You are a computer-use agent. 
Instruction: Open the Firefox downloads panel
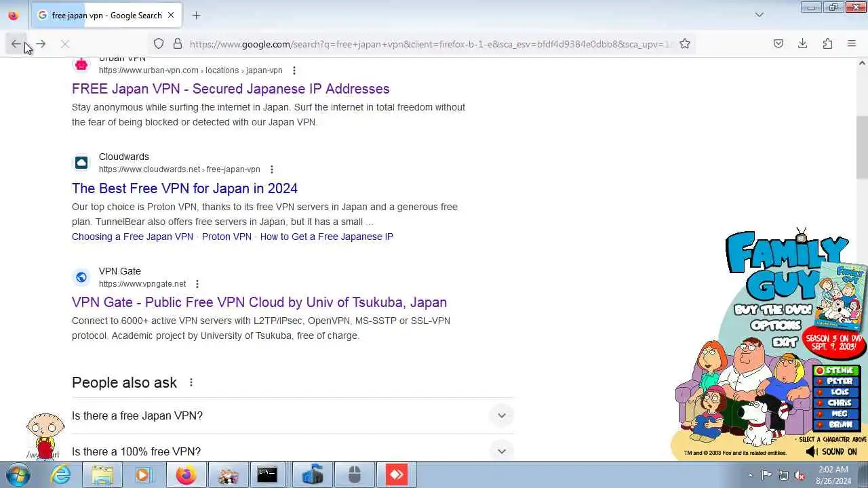[803, 44]
